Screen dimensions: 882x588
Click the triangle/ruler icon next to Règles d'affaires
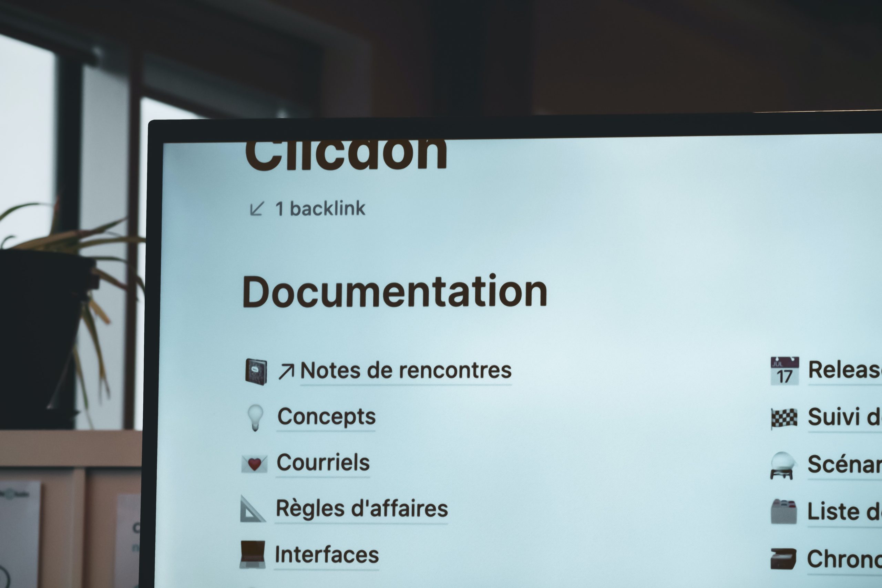(x=257, y=508)
